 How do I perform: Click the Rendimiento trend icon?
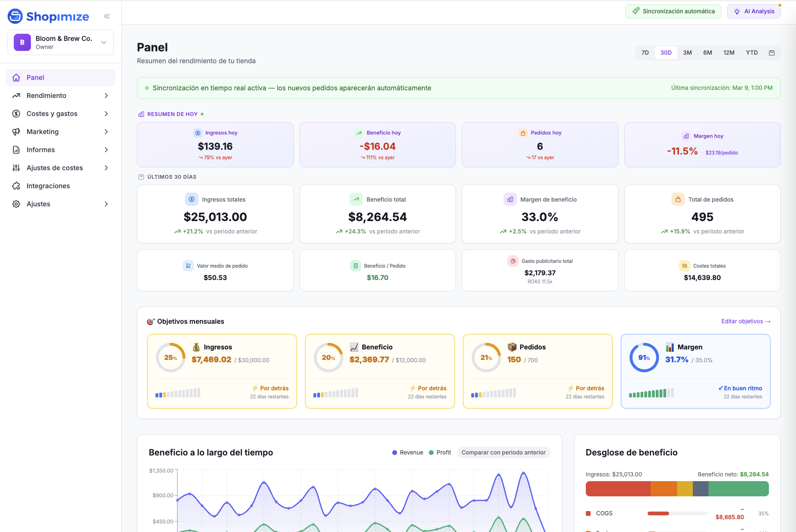[16, 96]
